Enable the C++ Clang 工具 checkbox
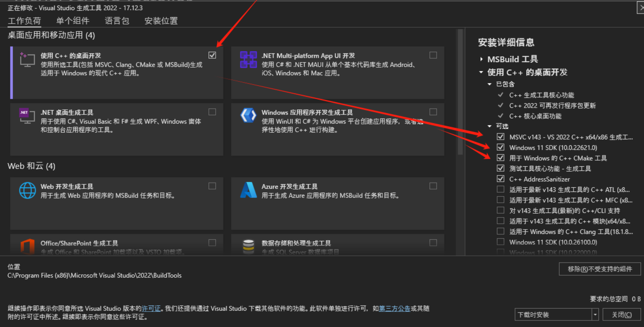The width and height of the screenshot is (644, 327). (x=500, y=231)
